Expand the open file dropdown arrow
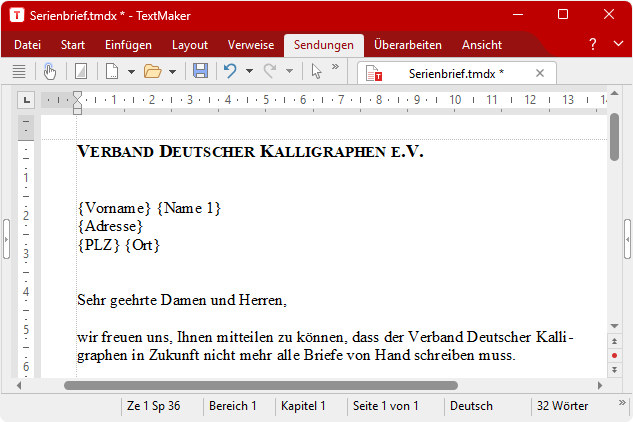This screenshot has height=422, width=633. [172, 72]
